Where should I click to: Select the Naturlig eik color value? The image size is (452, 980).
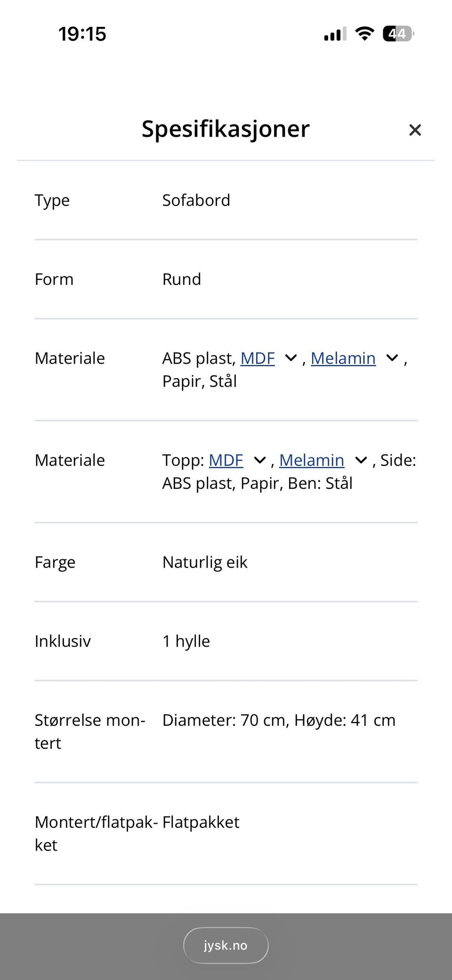click(x=205, y=562)
